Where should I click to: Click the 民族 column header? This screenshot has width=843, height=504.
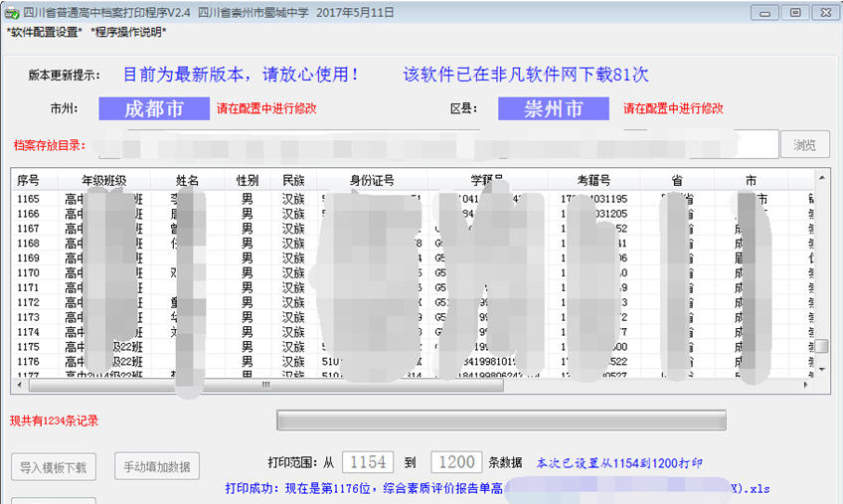click(x=293, y=180)
